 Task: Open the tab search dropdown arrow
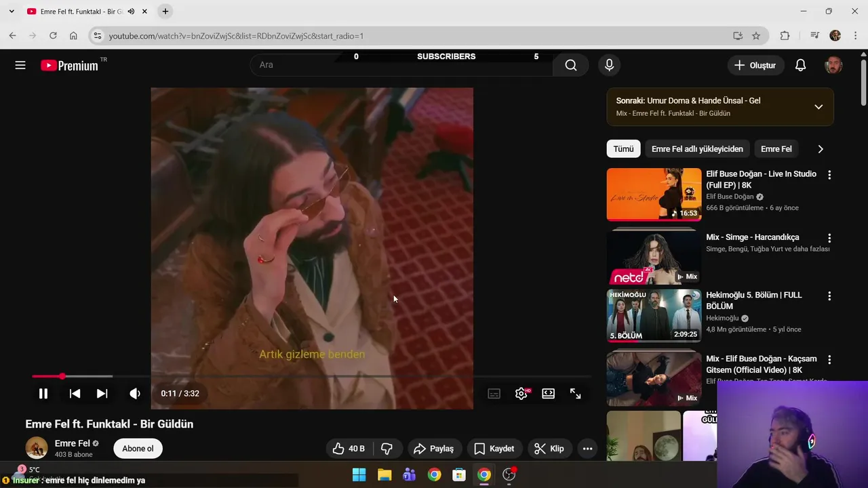click(12, 12)
